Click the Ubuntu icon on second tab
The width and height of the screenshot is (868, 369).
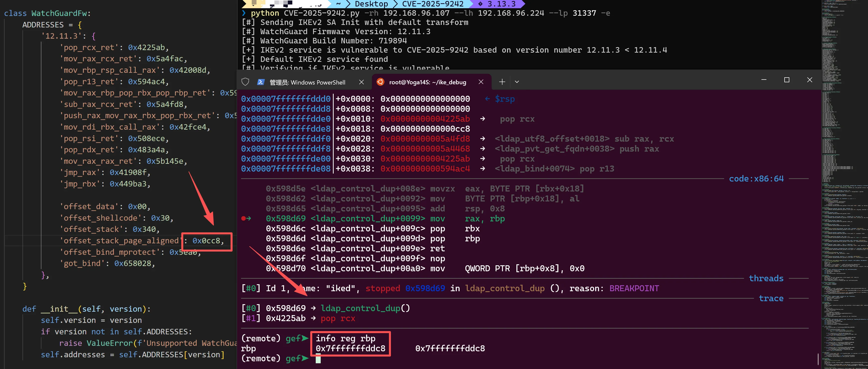coord(380,82)
